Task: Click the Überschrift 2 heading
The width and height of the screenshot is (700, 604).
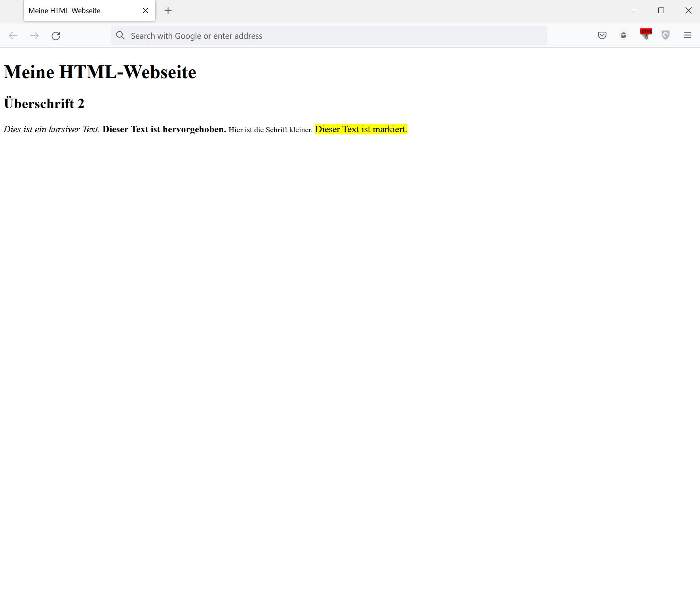Action: click(x=44, y=103)
